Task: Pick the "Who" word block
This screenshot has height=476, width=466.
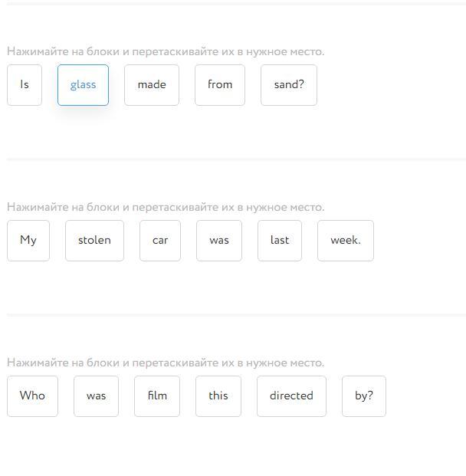Action: pyautogui.click(x=32, y=396)
